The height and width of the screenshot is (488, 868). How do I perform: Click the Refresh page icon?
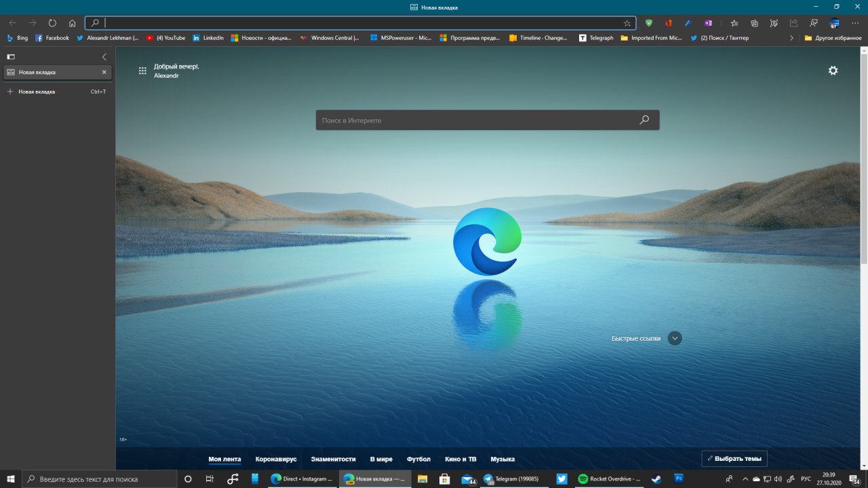click(52, 22)
